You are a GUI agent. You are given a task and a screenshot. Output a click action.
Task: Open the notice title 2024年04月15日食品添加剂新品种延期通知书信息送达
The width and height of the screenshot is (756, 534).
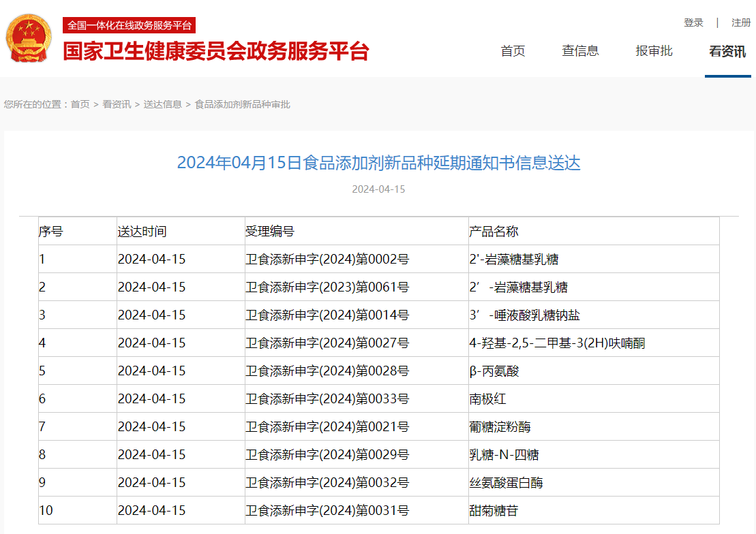(379, 163)
